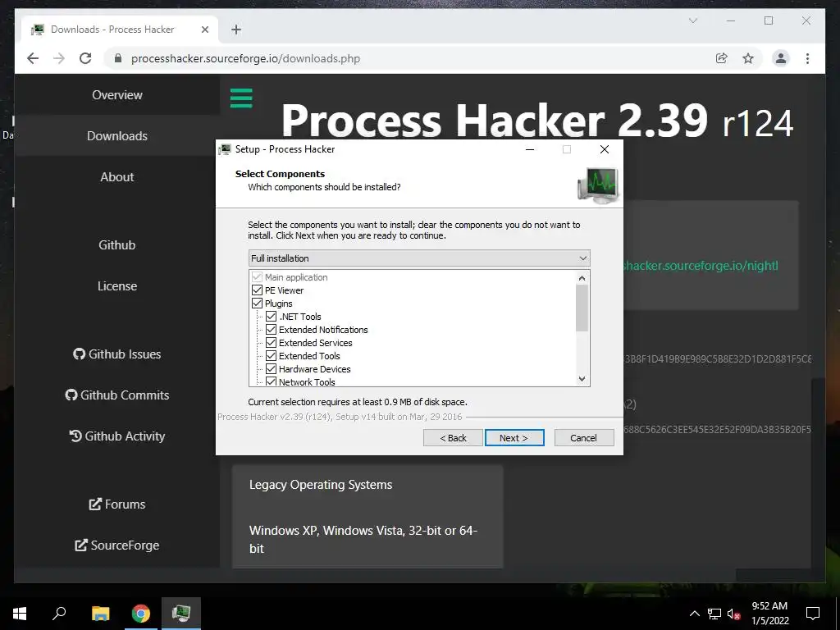
Task: Close the Downloads - Process Hacker tab
Action: pos(204,30)
